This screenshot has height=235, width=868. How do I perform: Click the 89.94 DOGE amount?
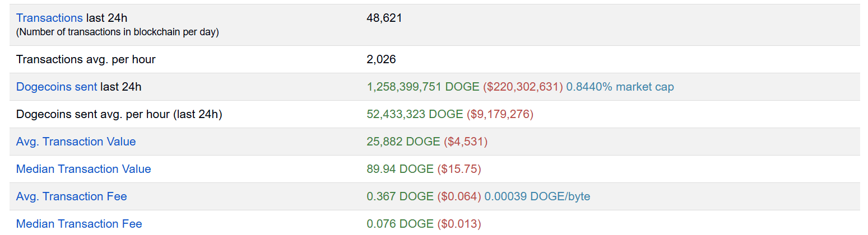[400, 169]
